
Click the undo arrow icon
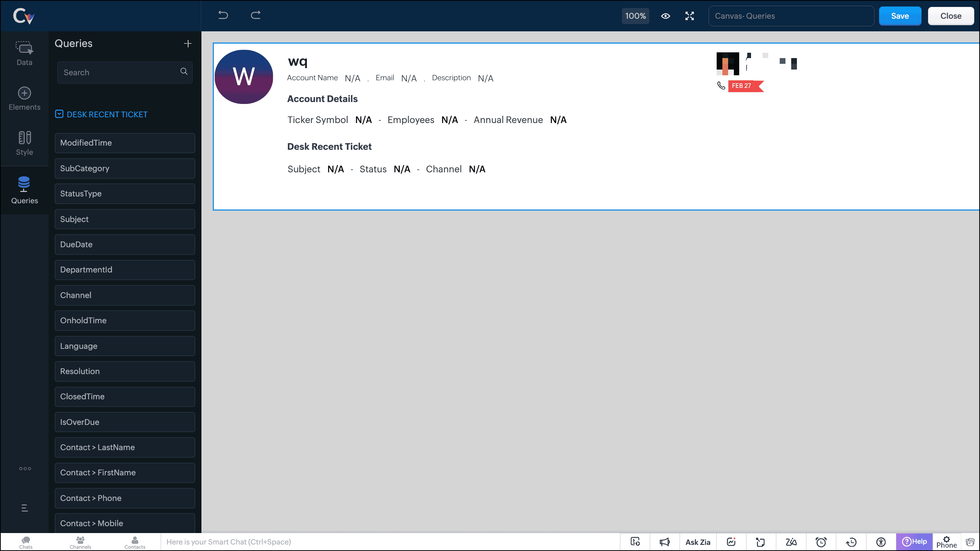click(x=223, y=15)
